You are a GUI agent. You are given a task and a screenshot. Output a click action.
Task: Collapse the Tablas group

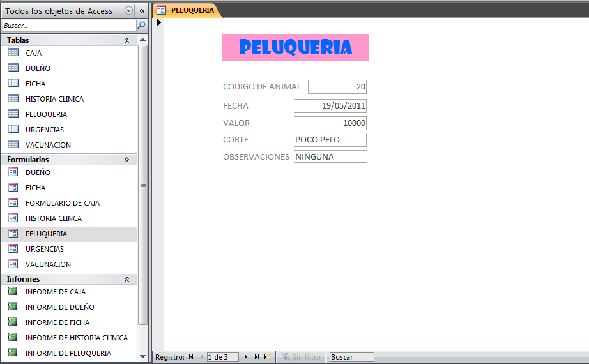pyautogui.click(x=126, y=40)
